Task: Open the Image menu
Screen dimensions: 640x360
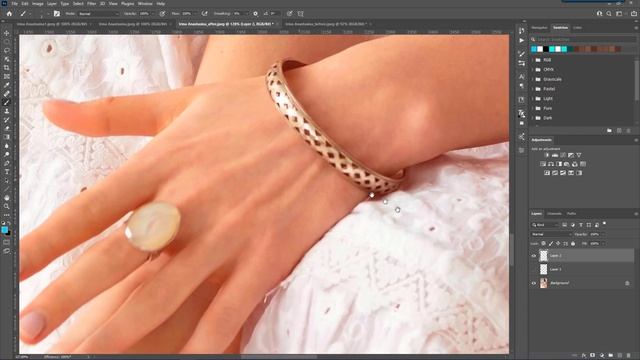Action: coord(38,3)
